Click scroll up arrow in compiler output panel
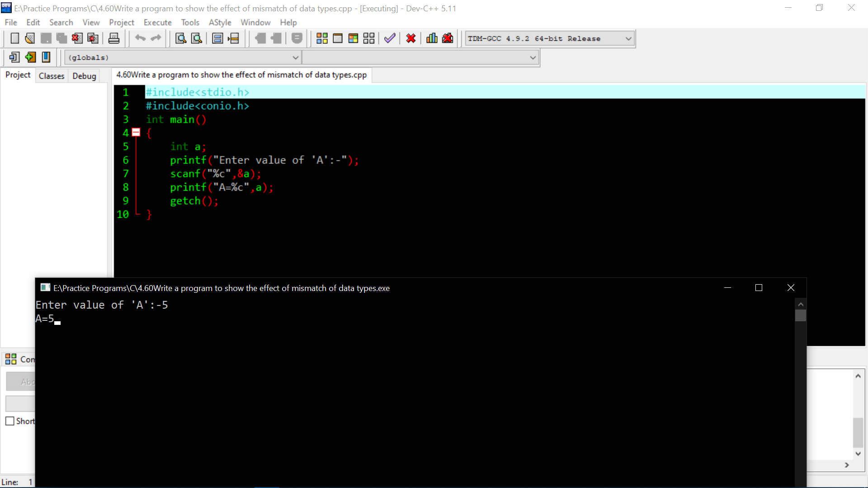 coord(858,376)
